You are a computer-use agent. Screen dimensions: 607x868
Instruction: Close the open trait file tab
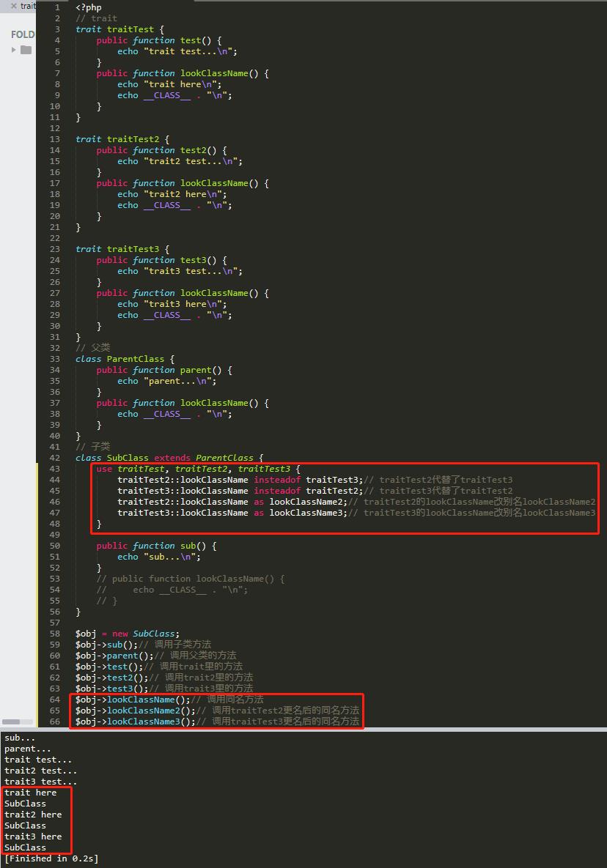pos(13,6)
